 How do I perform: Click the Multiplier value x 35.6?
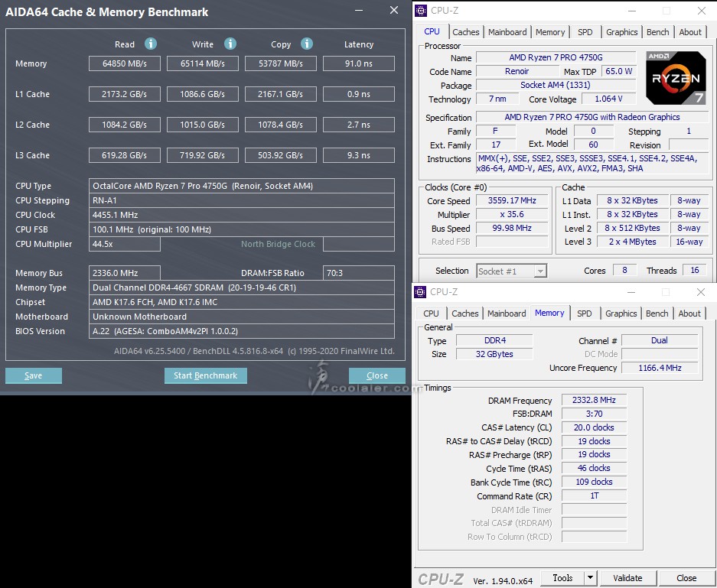512,214
